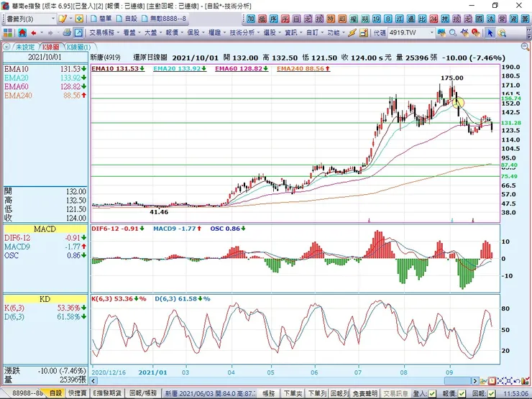
Task: Click the gray forward arrow icon
Action: pyautogui.click(x=50, y=33)
